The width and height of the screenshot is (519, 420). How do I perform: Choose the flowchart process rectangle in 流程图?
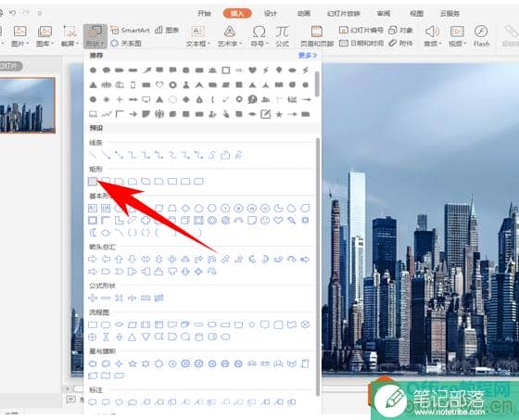click(93, 325)
